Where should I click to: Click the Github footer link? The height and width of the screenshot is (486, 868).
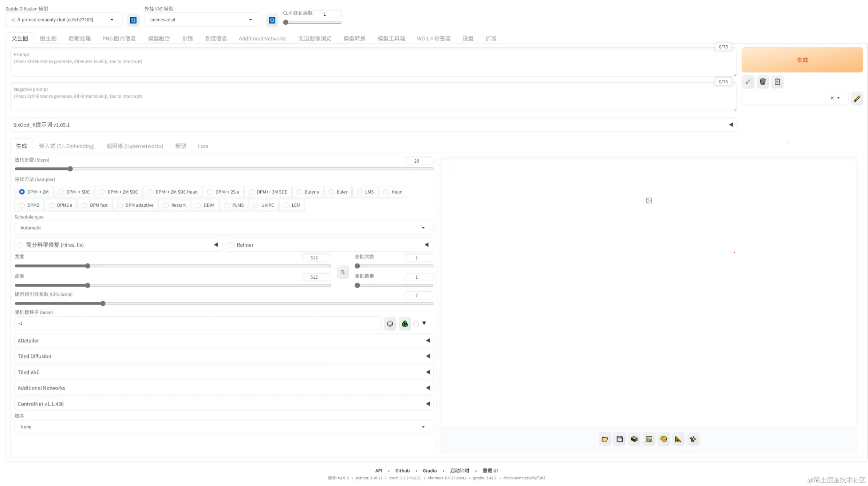pyautogui.click(x=402, y=470)
